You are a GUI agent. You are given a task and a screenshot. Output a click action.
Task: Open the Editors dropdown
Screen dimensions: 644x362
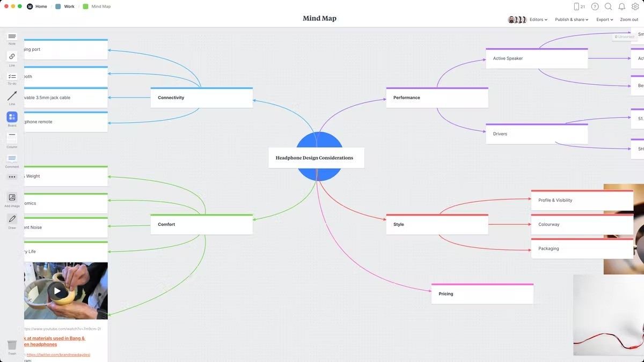[538, 19]
